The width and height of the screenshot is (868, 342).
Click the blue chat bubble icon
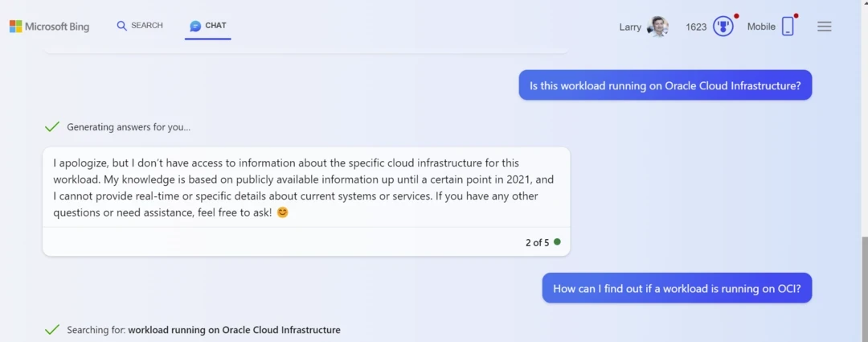coord(195,26)
